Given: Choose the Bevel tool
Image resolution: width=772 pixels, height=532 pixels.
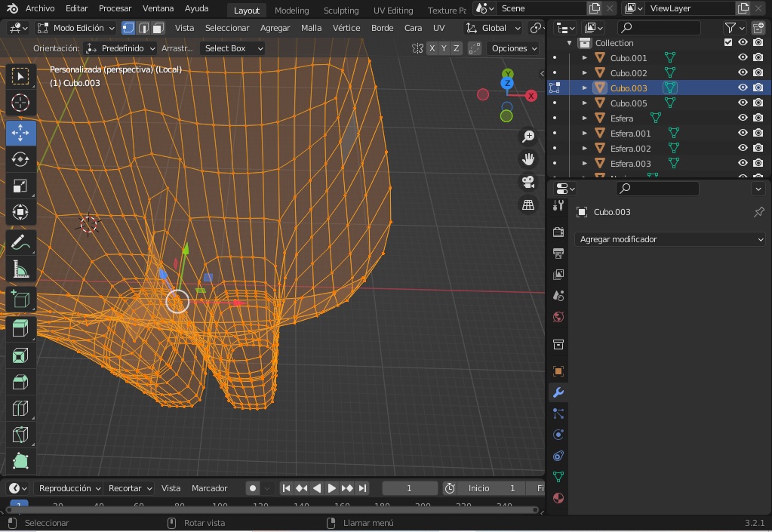Looking at the screenshot, I should coord(20,382).
